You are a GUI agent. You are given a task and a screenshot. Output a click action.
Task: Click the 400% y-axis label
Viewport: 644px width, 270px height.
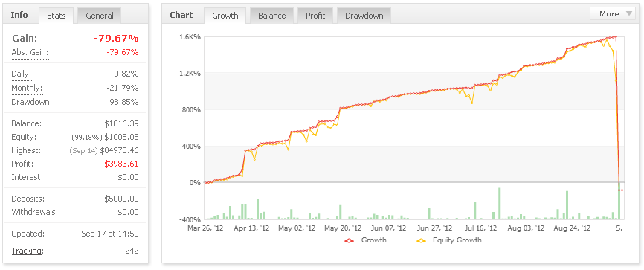click(192, 147)
